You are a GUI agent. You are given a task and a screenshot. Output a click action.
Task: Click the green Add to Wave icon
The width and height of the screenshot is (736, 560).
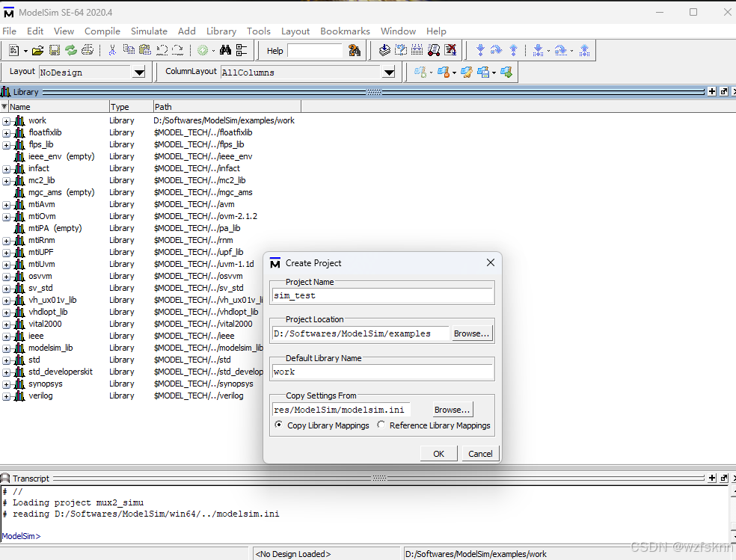tap(203, 50)
